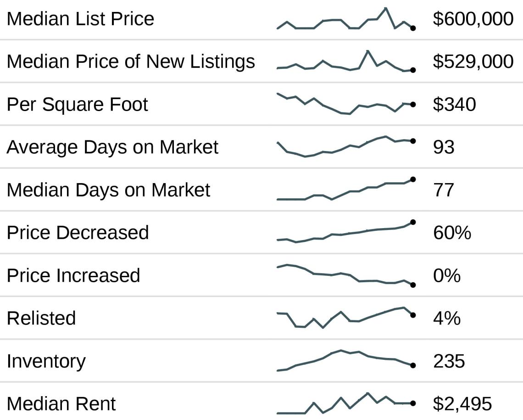Click the Average Days on Market label

[x=112, y=147]
